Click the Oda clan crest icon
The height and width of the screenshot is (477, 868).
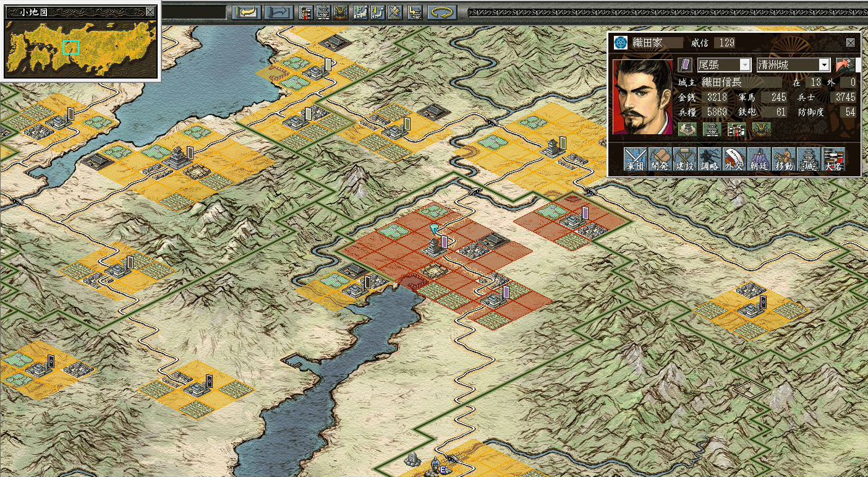[x=621, y=43]
